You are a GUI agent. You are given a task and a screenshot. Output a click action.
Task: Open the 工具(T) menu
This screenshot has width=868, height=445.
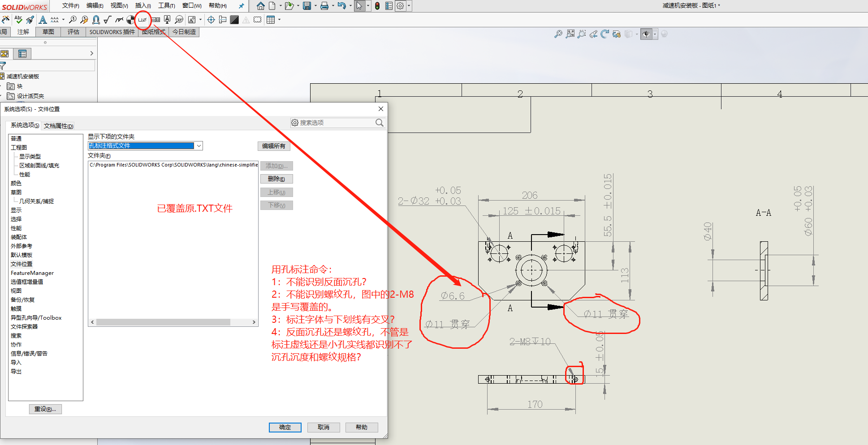click(167, 6)
